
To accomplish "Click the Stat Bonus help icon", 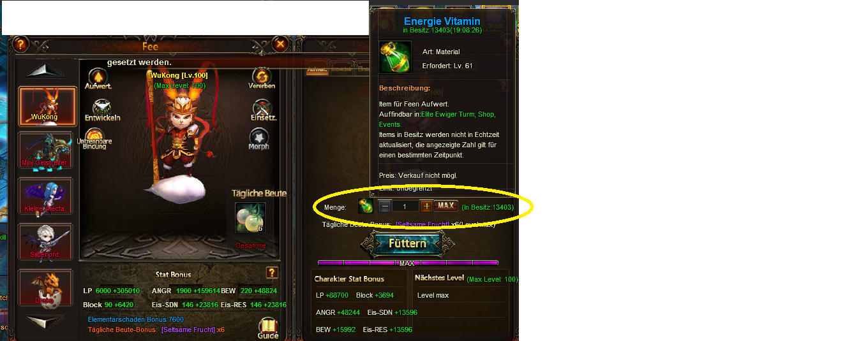I will (272, 273).
